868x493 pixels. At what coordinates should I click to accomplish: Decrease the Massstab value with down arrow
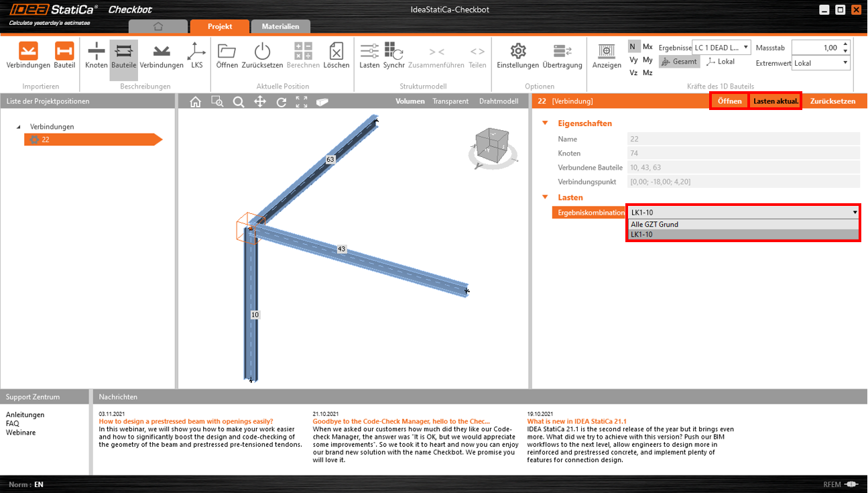pos(846,52)
